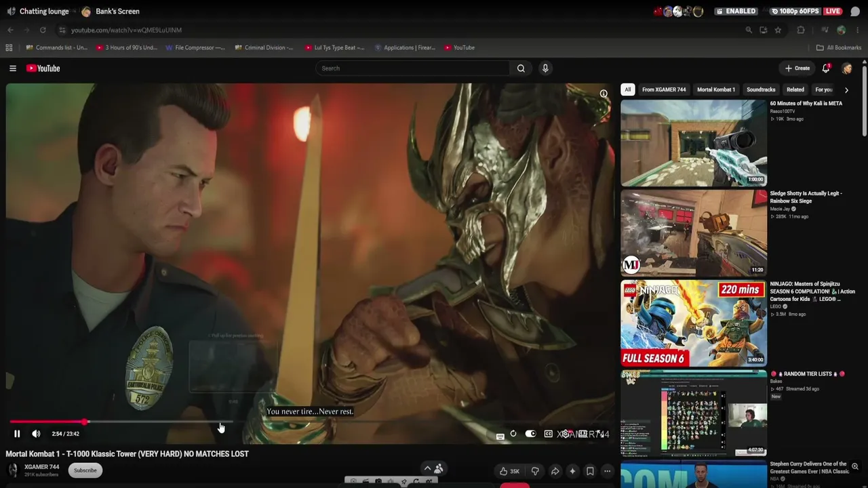Dislike the video with thumbs down
The height and width of the screenshot is (488, 868).
tap(535, 471)
